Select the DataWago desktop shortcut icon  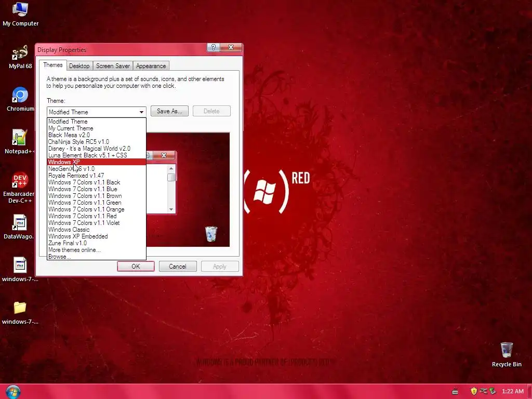click(x=19, y=227)
